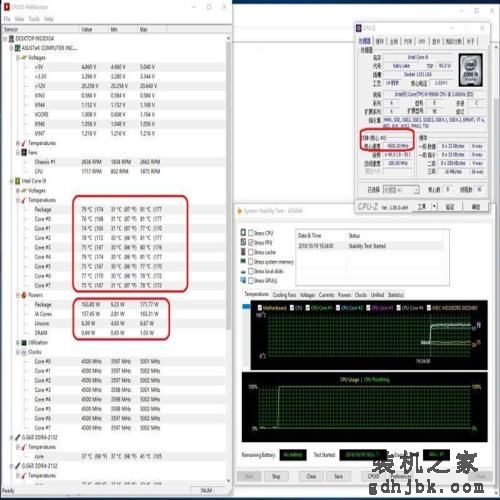The width and height of the screenshot is (500, 500).
Task: Click the Utilization icon in HWMonitor tree
Action: pyautogui.click(x=24, y=343)
